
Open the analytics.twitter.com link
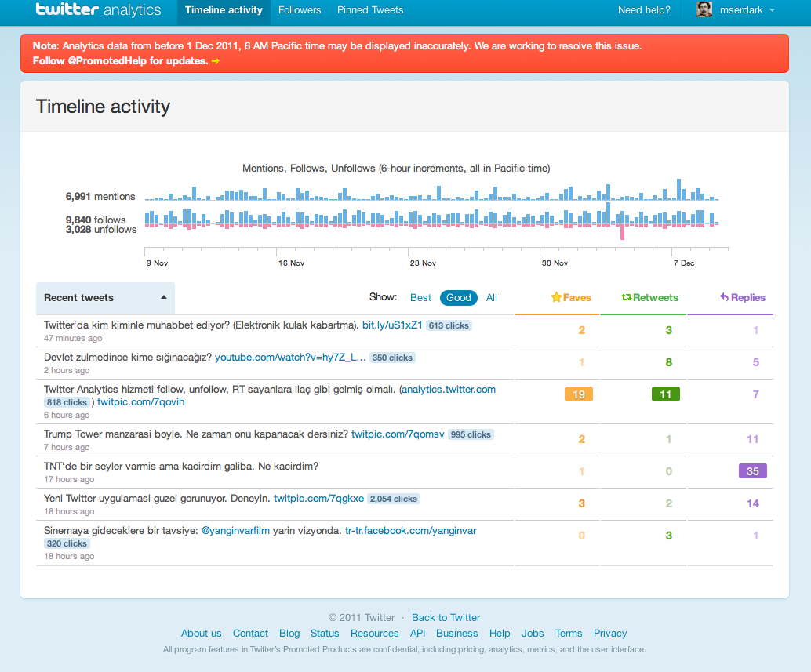449,389
